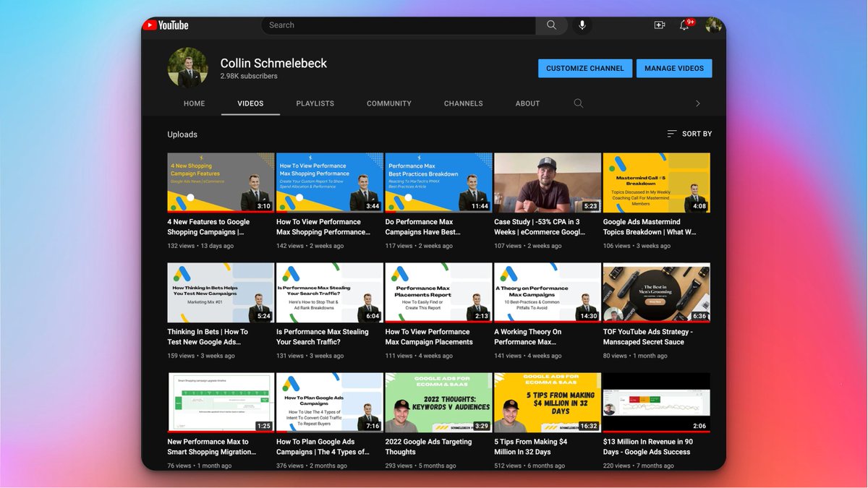Screen dimensions: 868x488
Task: Play How To Plan Google Ads Campaigns thumbnail
Action: coord(330,403)
